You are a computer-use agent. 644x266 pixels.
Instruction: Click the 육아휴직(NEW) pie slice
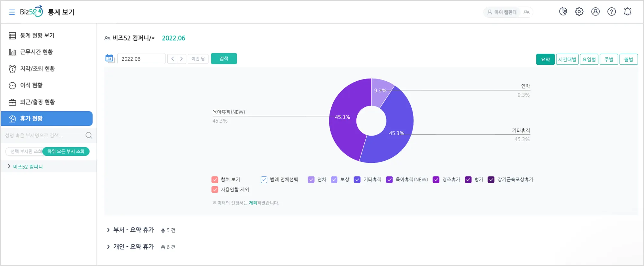[344, 129]
